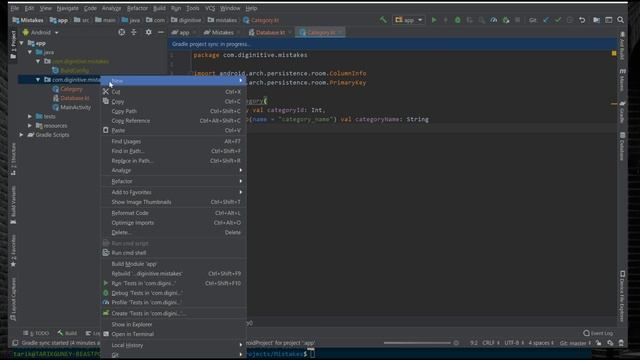Collapse the app module tree node

22,43
